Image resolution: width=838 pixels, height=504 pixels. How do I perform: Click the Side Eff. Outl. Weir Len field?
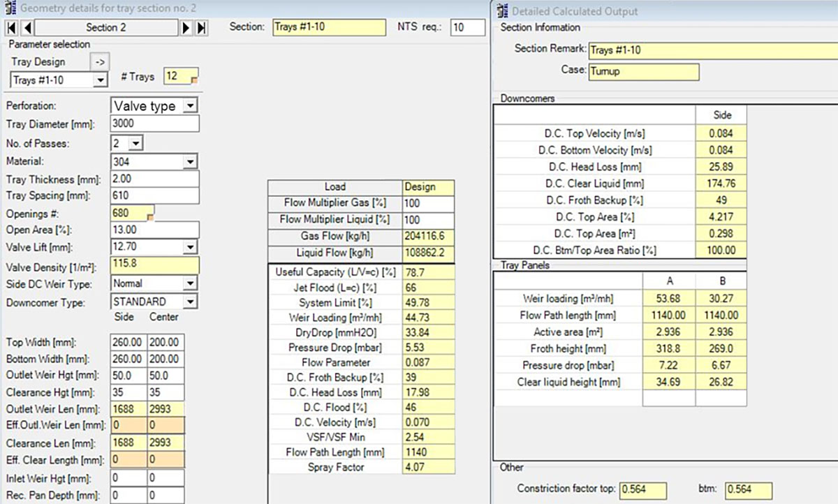click(x=128, y=426)
